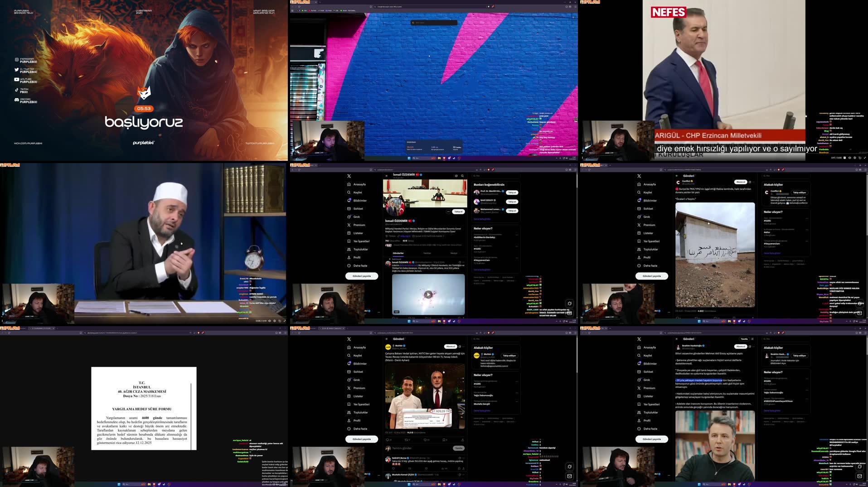
Task: Open the three-dot menu on İsmail ÖZDEMİR's profile
Action: [x=449, y=212]
